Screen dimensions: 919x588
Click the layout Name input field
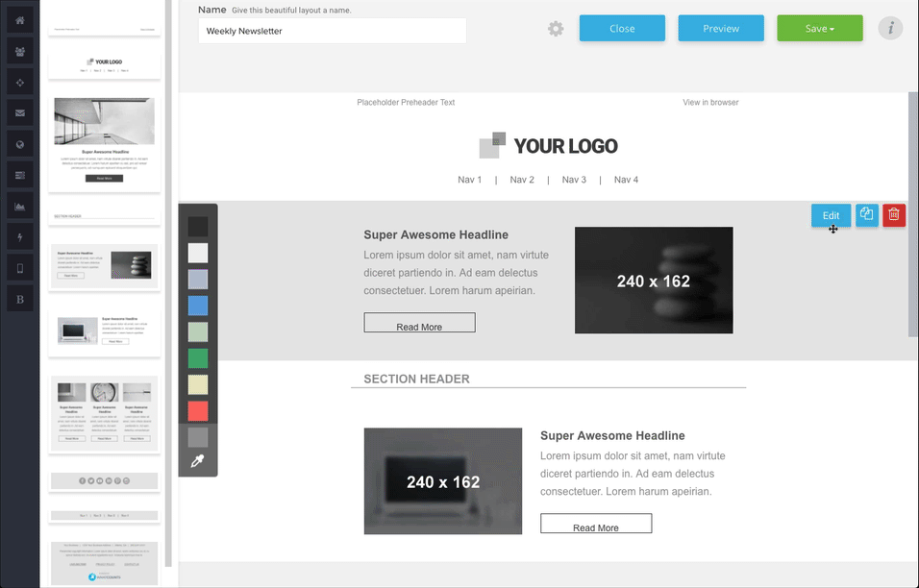point(332,31)
